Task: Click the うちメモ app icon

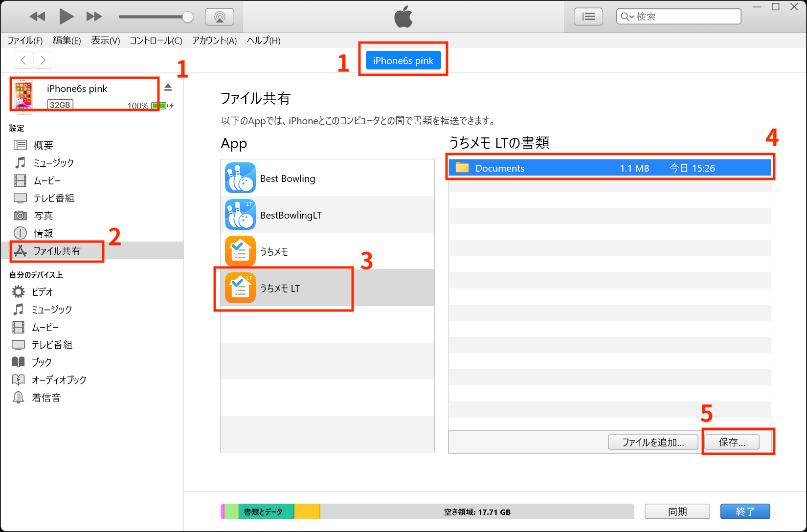Action: click(240, 251)
